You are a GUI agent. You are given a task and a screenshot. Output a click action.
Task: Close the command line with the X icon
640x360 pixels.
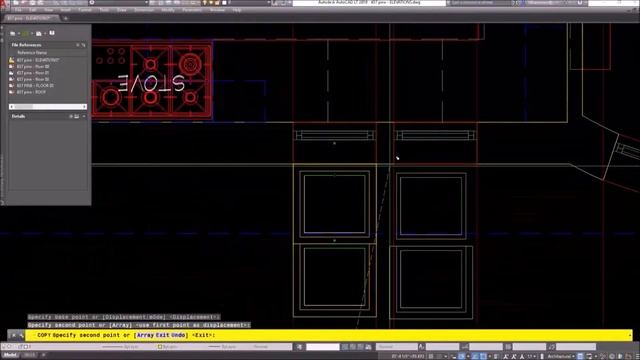(13, 335)
